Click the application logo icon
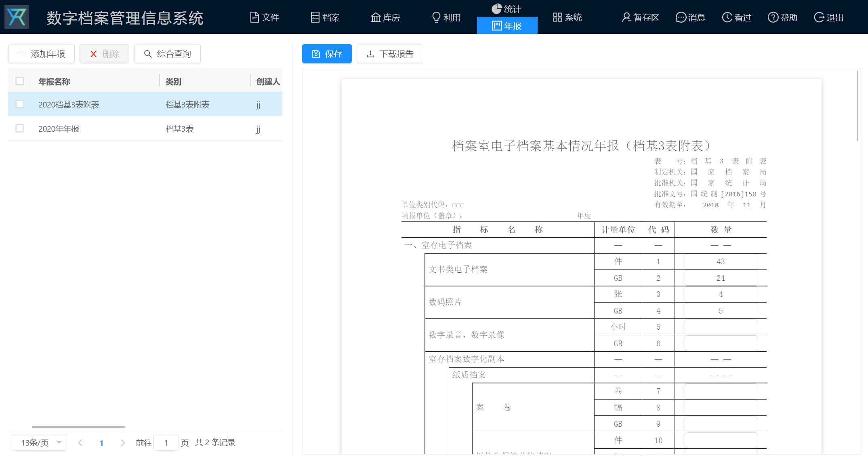The image size is (868, 465). [17, 17]
